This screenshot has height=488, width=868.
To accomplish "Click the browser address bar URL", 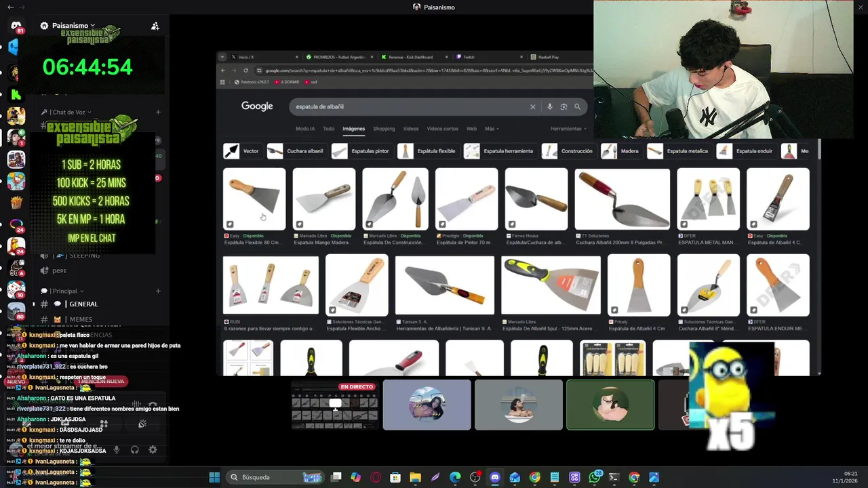I will tap(427, 70).
